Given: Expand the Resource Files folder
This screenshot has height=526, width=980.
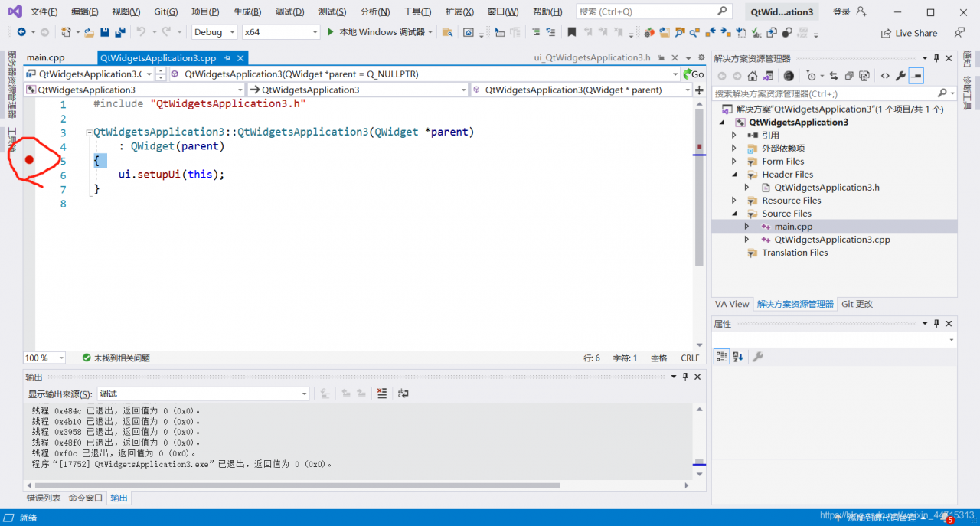Looking at the screenshot, I should [734, 201].
